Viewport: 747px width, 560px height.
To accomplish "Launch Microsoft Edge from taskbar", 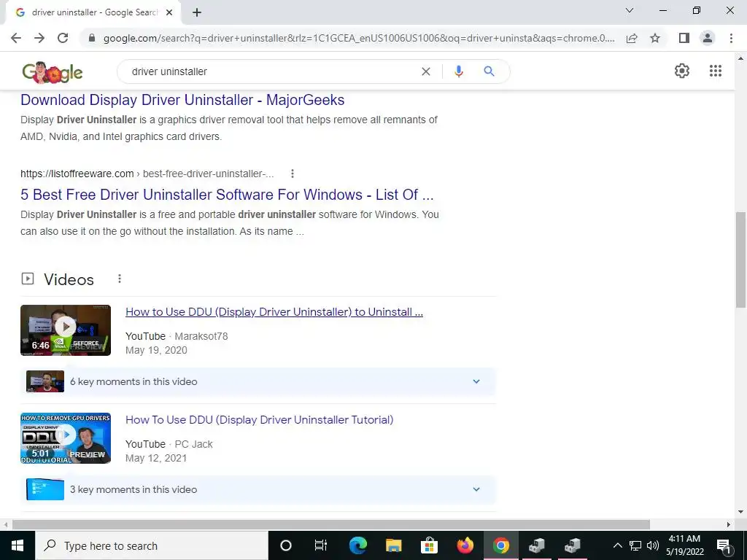I will point(358,545).
